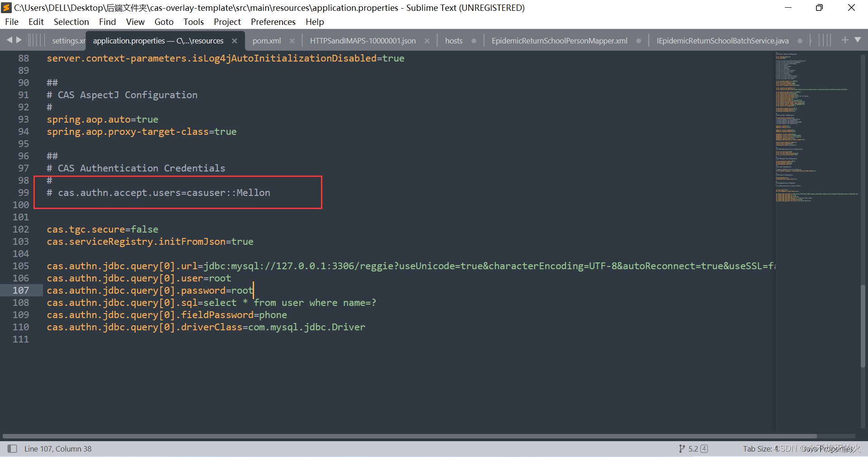The image size is (868, 457).
Task: Close the application.properties tab
Action: pyautogui.click(x=235, y=41)
